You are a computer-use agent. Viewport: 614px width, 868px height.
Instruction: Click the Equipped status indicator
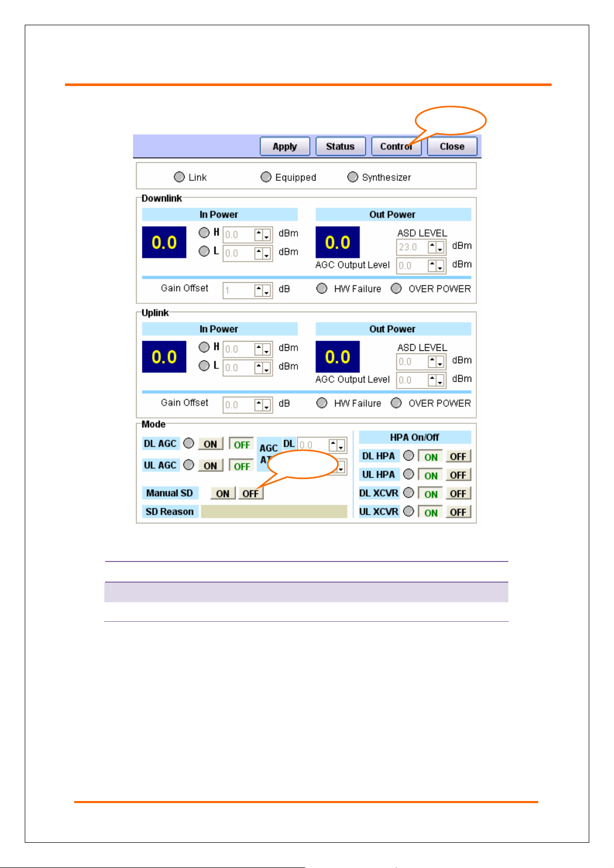click(x=266, y=177)
